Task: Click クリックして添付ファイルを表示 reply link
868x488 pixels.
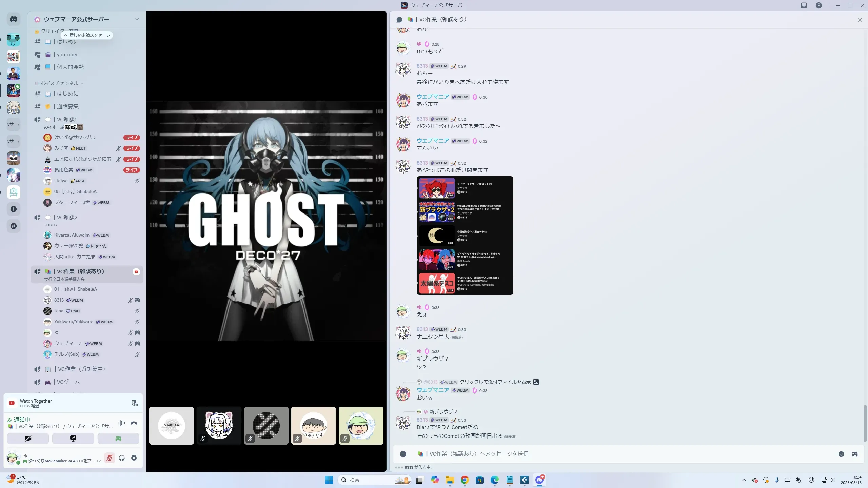Action: (x=495, y=382)
